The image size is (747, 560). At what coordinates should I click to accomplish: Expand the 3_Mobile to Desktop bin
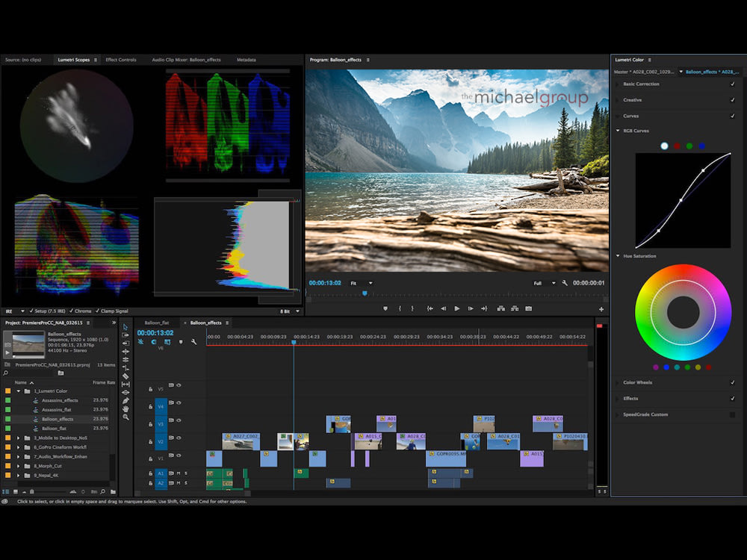coord(19,438)
